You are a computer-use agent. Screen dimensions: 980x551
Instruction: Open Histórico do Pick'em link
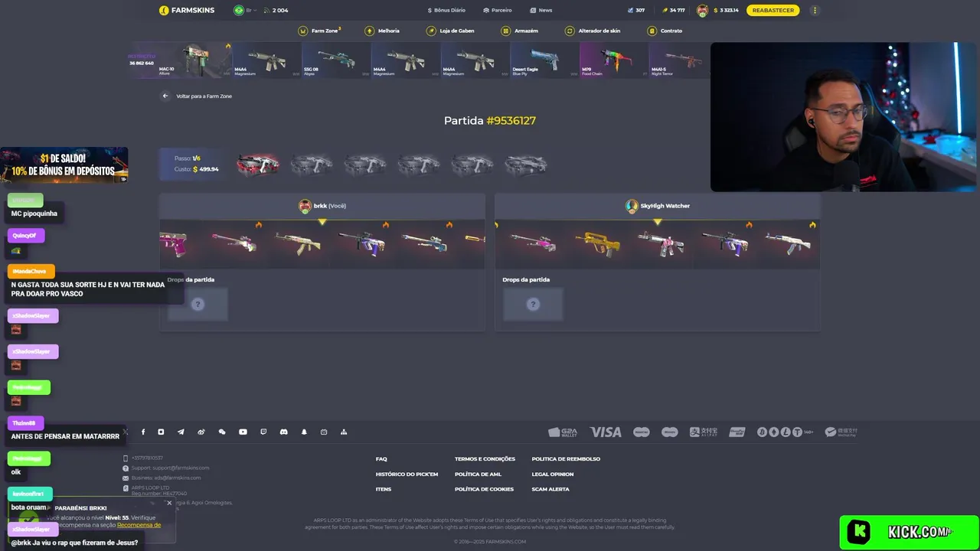pyautogui.click(x=407, y=474)
